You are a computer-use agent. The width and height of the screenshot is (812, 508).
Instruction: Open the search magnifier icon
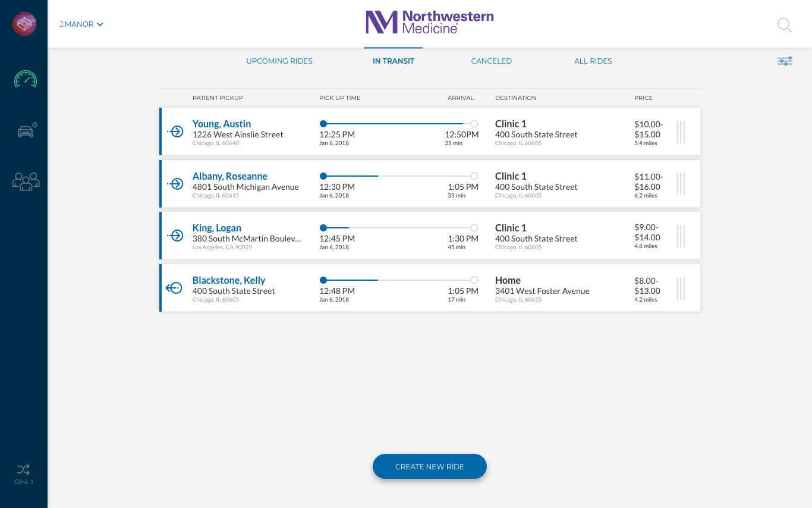click(x=784, y=25)
